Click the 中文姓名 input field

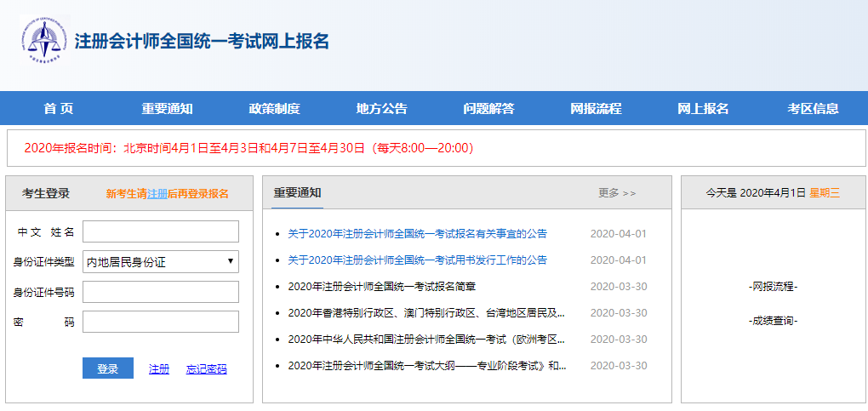tap(161, 231)
